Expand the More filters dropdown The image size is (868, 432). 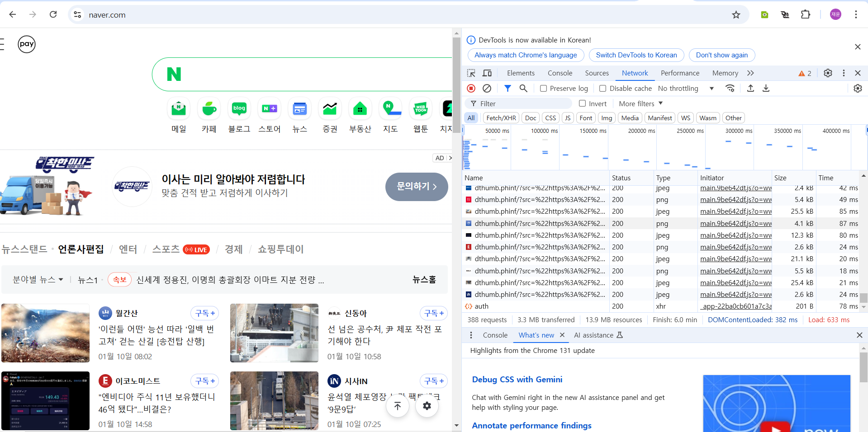point(640,103)
